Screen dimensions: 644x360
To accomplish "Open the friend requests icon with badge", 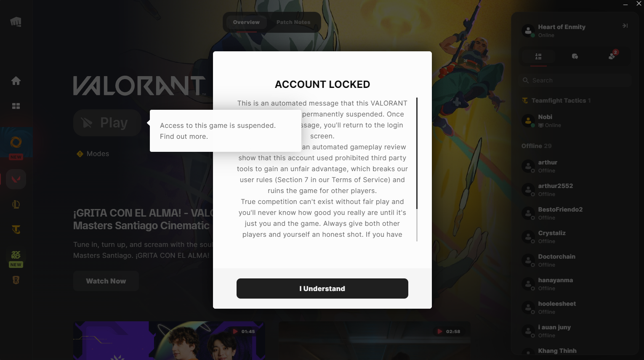I will point(612,56).
